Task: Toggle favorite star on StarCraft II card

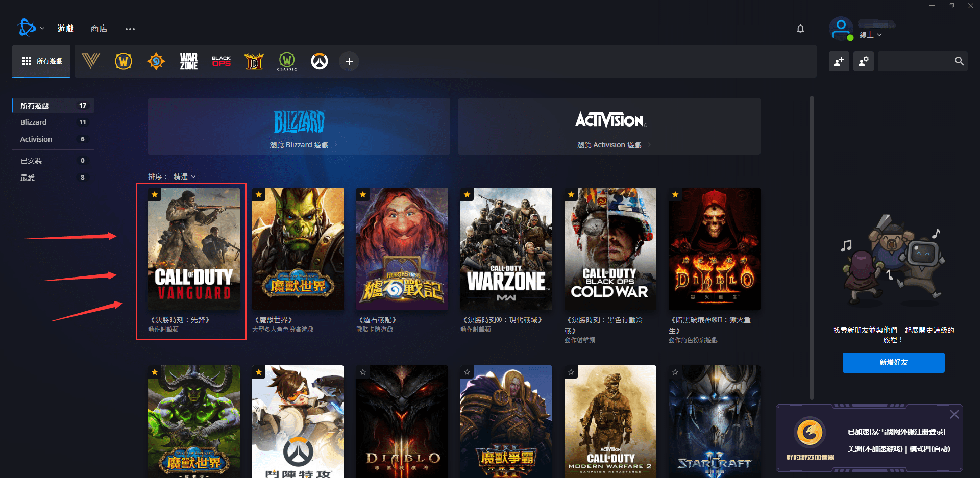Action: (675, 372)
